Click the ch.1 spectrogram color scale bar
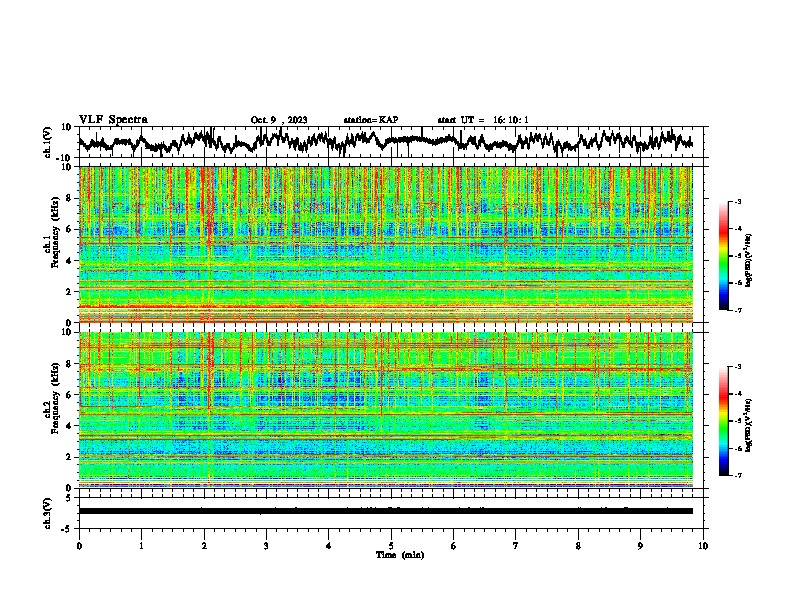This screenshot has height=612, width=792. (723, 256)
